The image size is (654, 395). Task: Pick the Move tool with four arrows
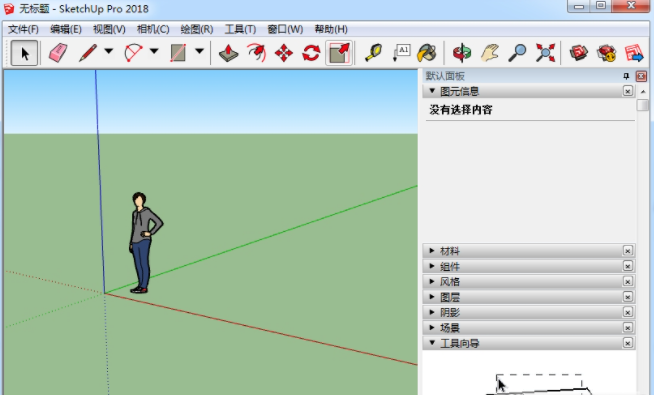284,53
